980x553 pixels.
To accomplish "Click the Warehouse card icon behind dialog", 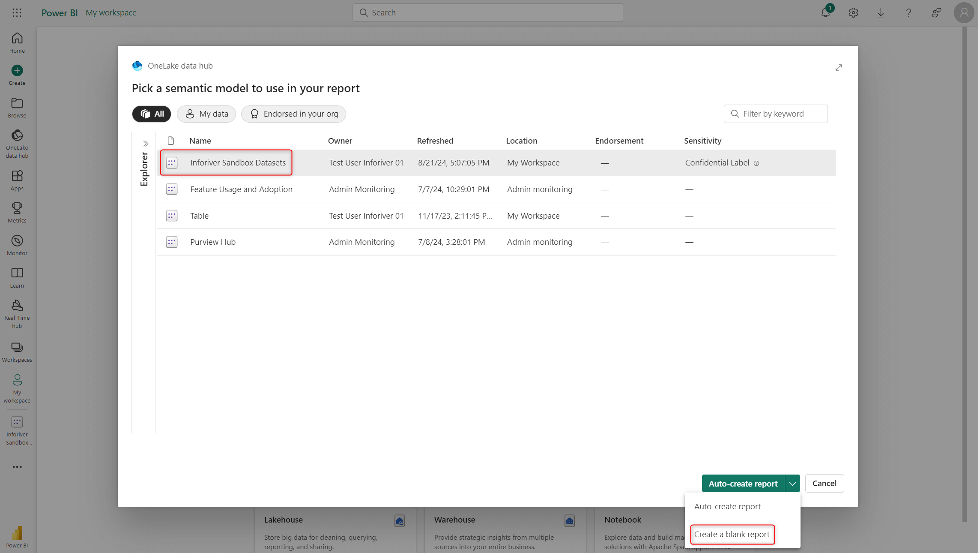I will [570, 521].
